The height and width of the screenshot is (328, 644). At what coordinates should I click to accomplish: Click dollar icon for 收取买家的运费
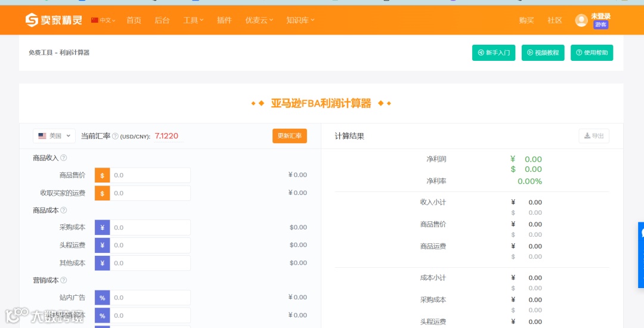click(103, 193)
